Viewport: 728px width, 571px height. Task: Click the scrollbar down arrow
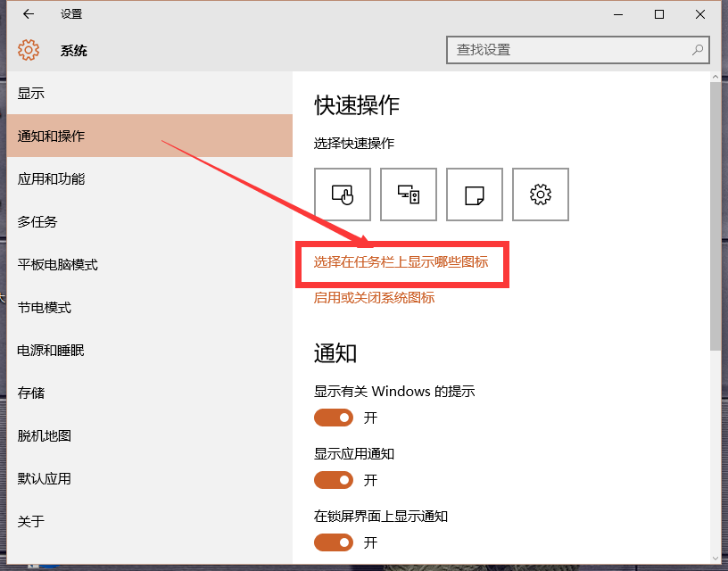715,558
